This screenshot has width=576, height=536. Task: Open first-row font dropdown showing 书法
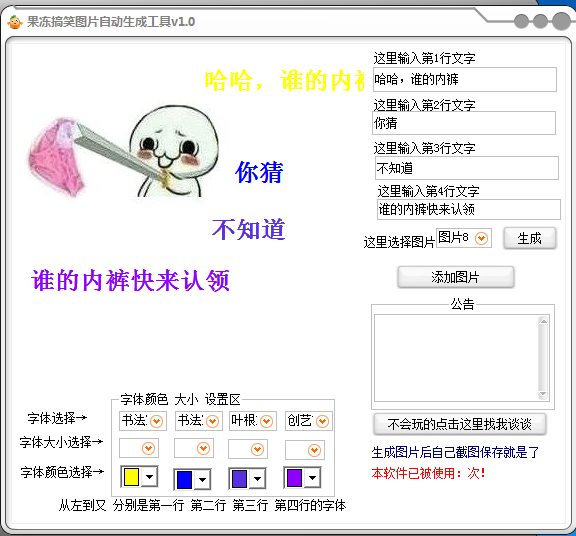click(x=143, y=421)
